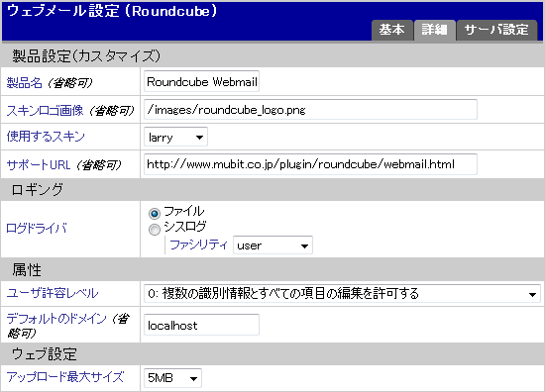Click the アップロード最大サイズ label link
Image resolution: width=545 pixels, height=392 pixels.
[x=65, y=377]
